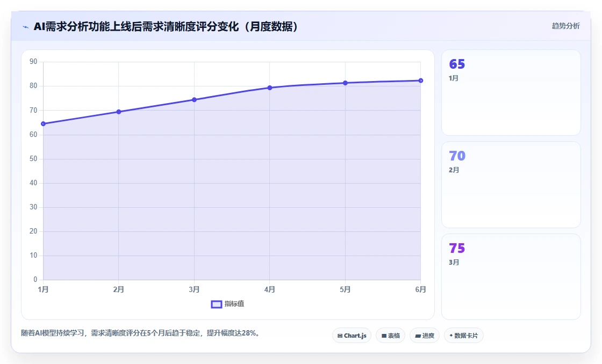Click the 3月 data point on line
The image size is (602, 364).
(194, 100)
